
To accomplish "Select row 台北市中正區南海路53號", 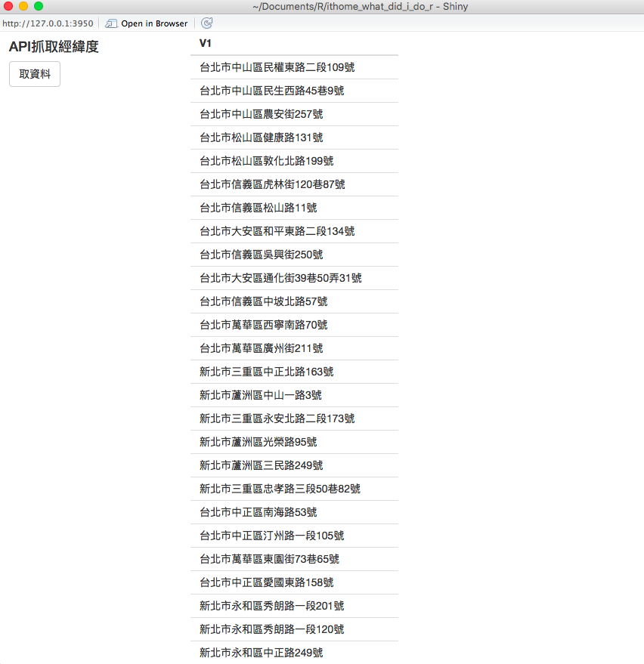I will click(295, 512).
